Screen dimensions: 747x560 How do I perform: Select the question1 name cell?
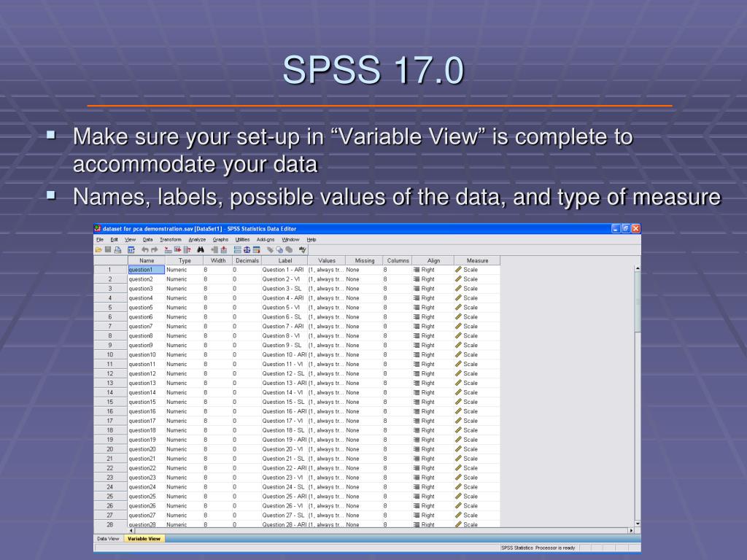click(x=146, y=270)
